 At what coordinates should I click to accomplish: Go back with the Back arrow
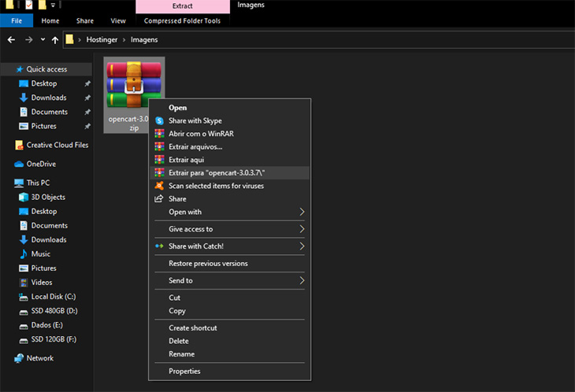point(11,39)
